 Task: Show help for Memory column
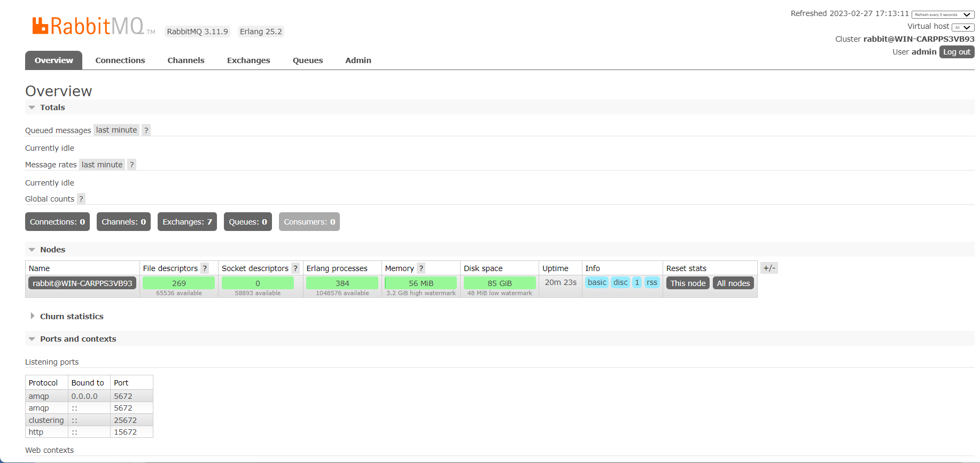pyautogui.click(x=421, y=268)
